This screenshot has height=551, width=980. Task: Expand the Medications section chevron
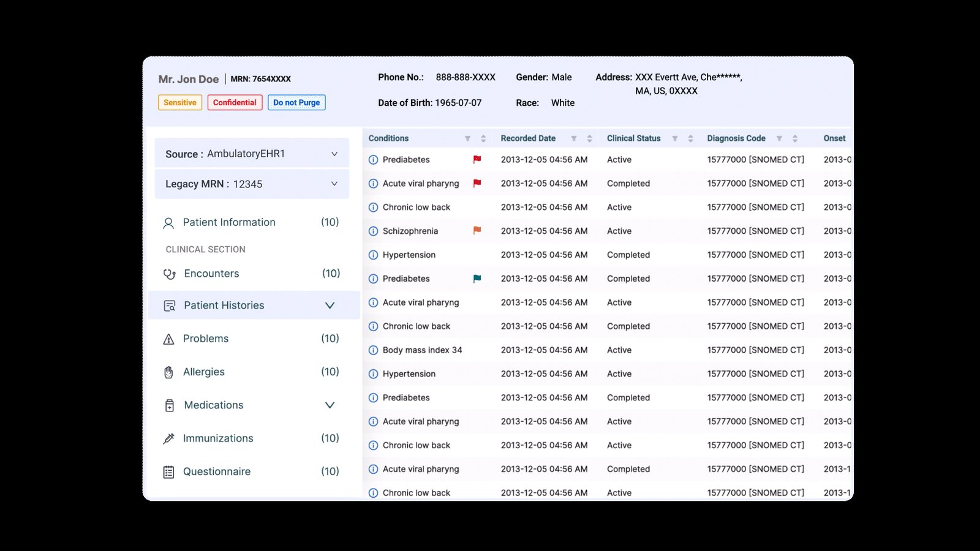[330, 405]
